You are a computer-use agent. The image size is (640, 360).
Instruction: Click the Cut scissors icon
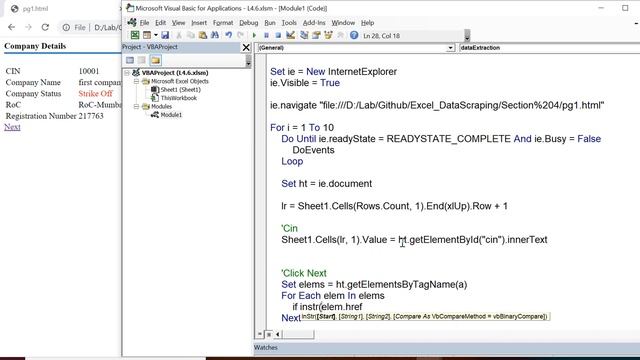[178, 36]
